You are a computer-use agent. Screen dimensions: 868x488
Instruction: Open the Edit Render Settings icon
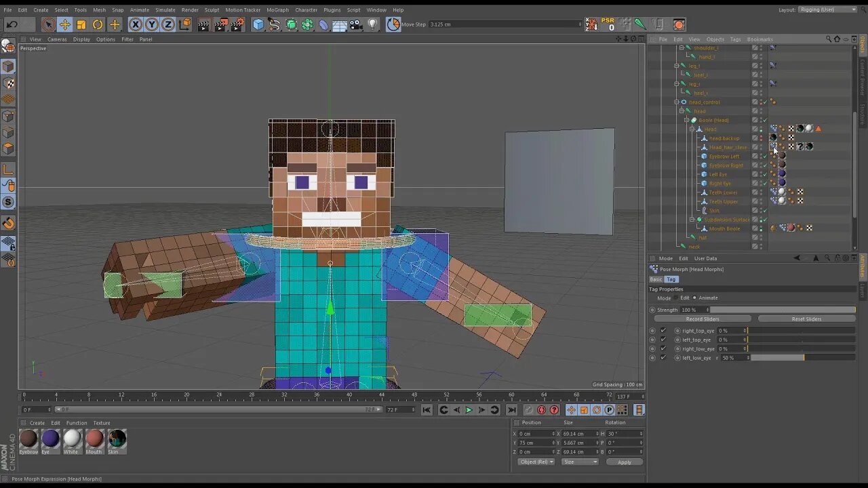point(237,24)
